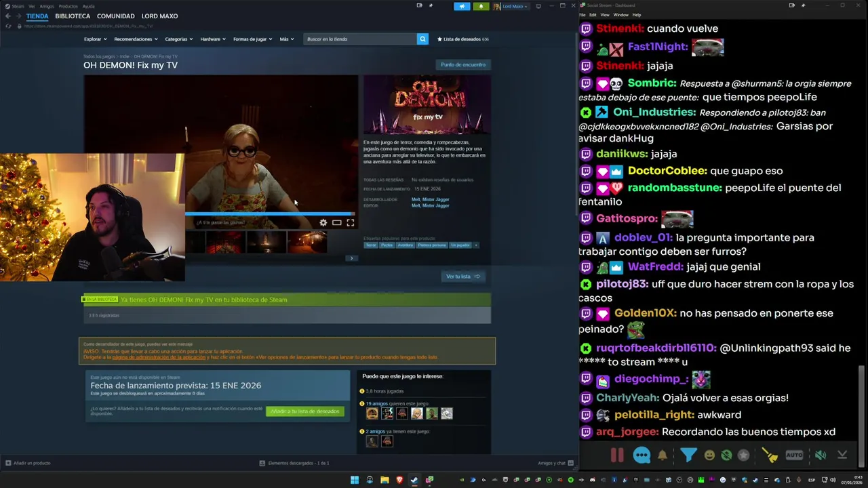Click the bell notification icon in Social Stream dashboard

click(x=663, y=455)
